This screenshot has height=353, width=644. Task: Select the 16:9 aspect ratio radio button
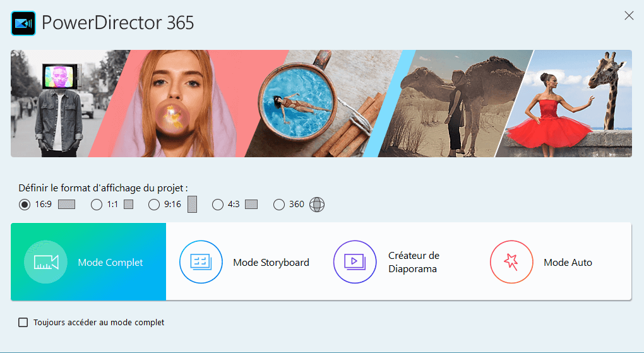coord(25,204)
